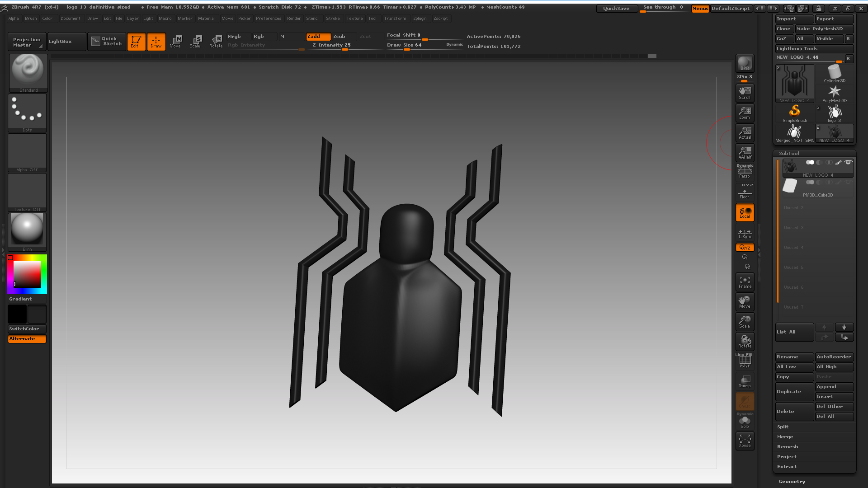Image resolution: width=868 pixels, height=488 pixels.
Task: Open the Transform menu
Action: point(395,19)
